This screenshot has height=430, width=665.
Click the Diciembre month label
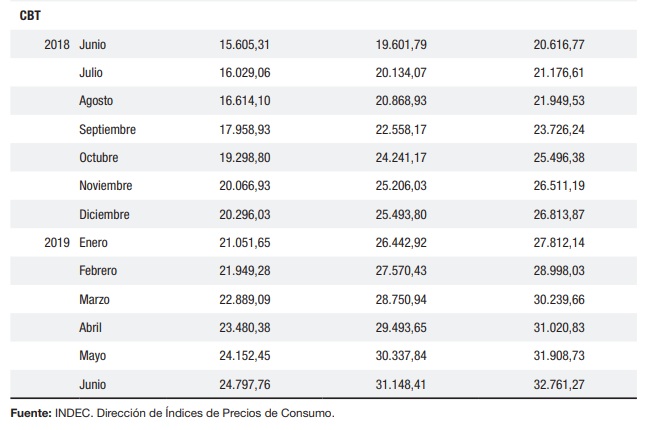click(x=103, y=214)
